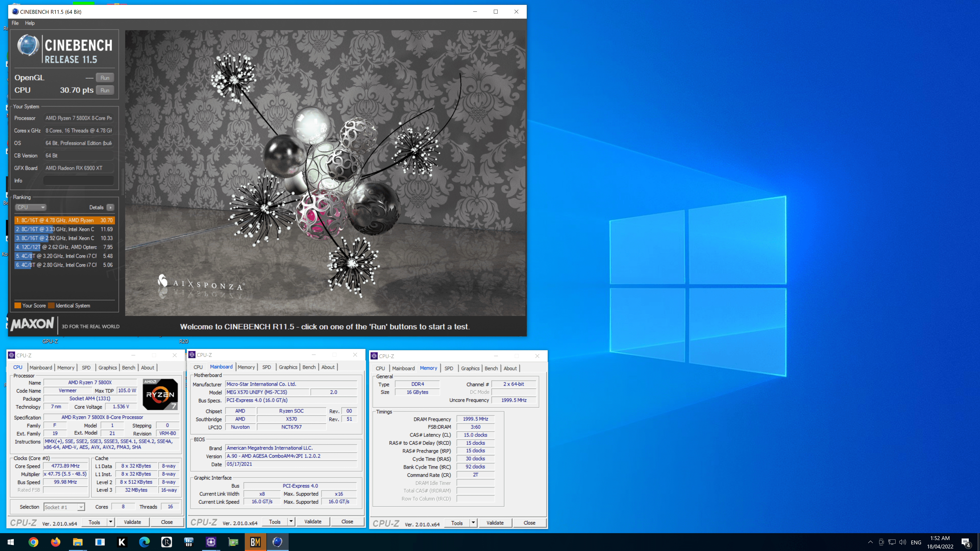Screen dimensions: 980x551
Task: Open SPD tab in the Mainboard CPU-Z window
Action: pyautogui.click(x=267, y=367)
